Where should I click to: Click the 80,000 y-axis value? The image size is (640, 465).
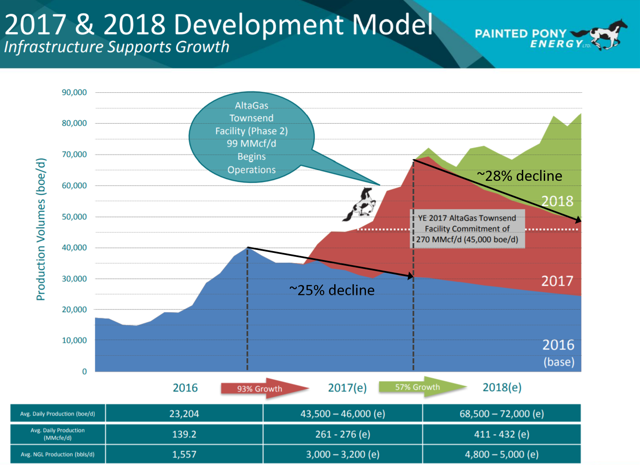[74, 123]
